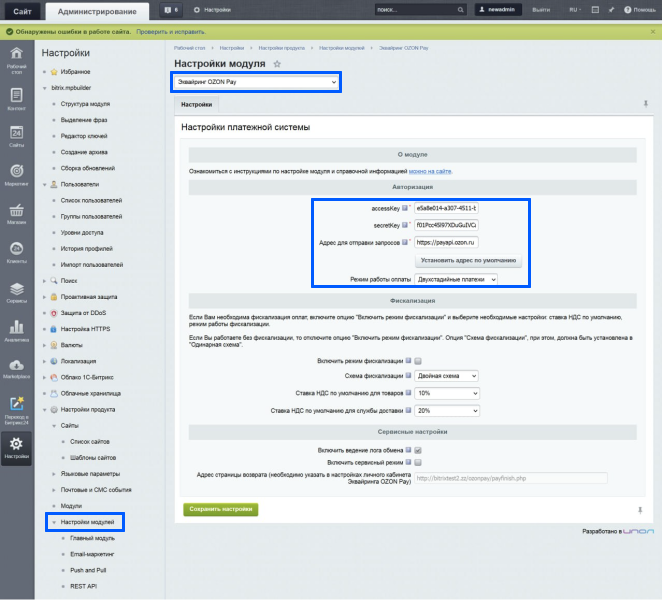Screen dimensions: 662x600
Task: Open REST API in sidebar tree
Action: (x=83, y=586)
